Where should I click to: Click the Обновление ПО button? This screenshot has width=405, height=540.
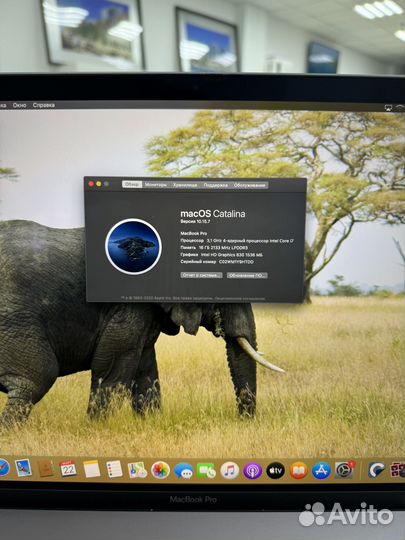tap(247, 276)
